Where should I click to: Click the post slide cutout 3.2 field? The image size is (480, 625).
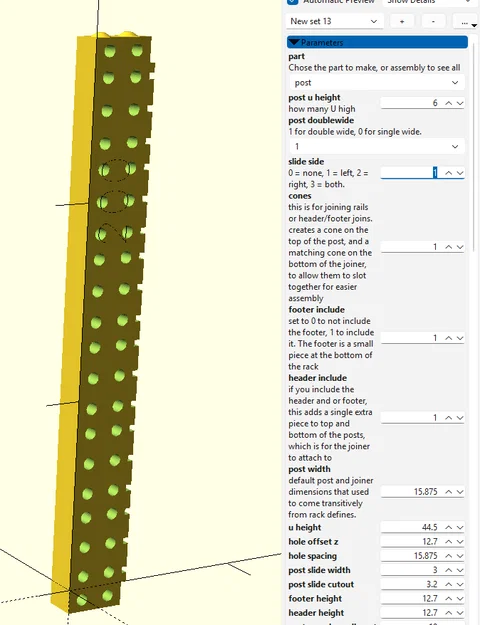pos(411,584)
